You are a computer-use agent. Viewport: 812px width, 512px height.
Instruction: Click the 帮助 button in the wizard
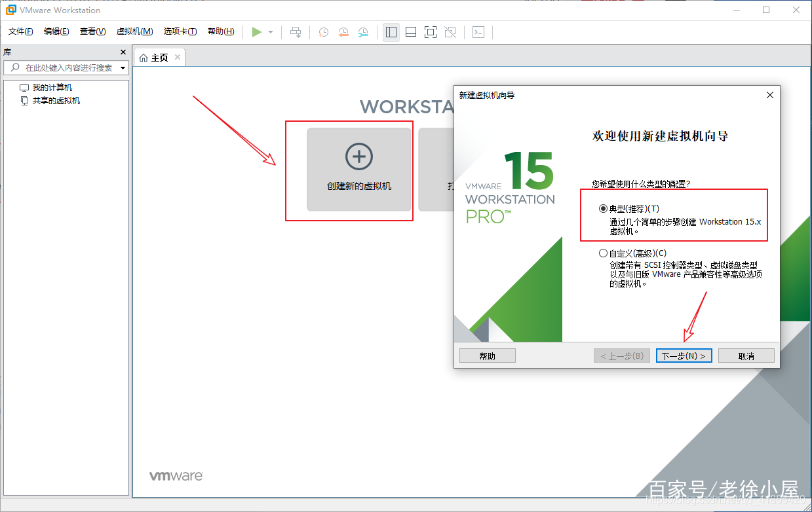[x=488, y=356]
